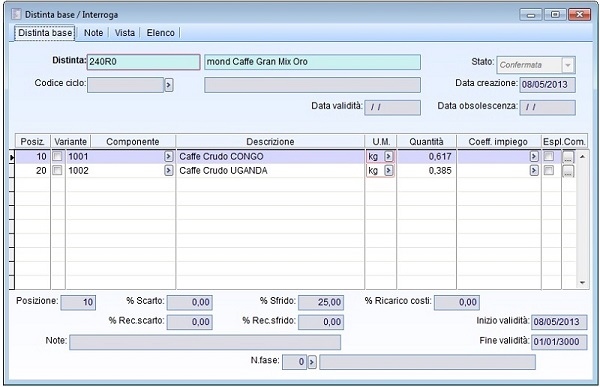Click the % Rec.scarto field
The height and width of the screenshot is (387, 600).
[190, 322]
